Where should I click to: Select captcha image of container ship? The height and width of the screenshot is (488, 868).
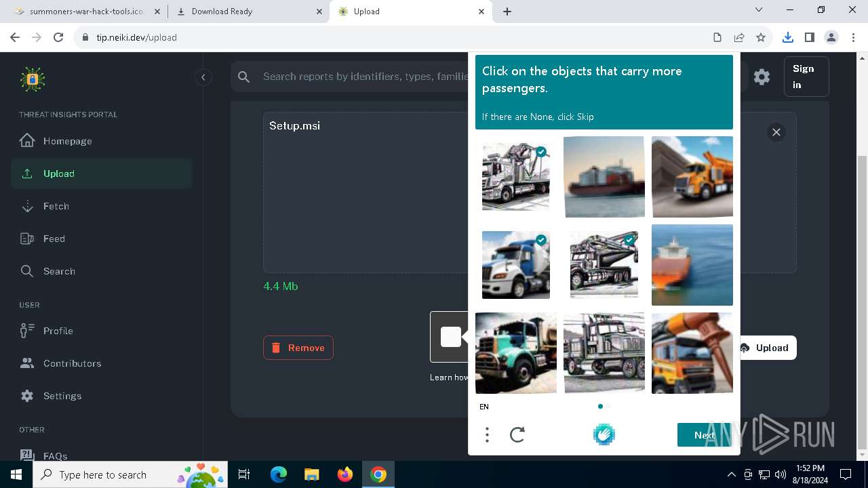[604, 177]
